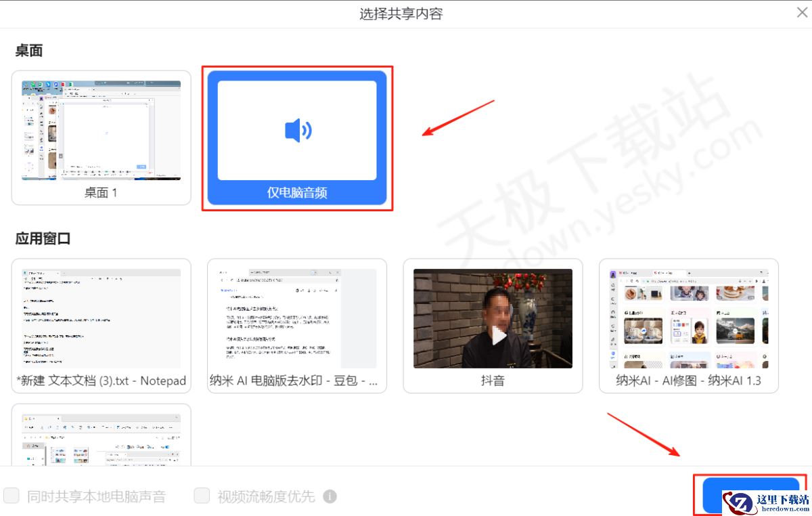Click the speaker icon inside 仅电脑音频 tile
The width and height of the screenshot is (812, 516).
click(296, 130)
